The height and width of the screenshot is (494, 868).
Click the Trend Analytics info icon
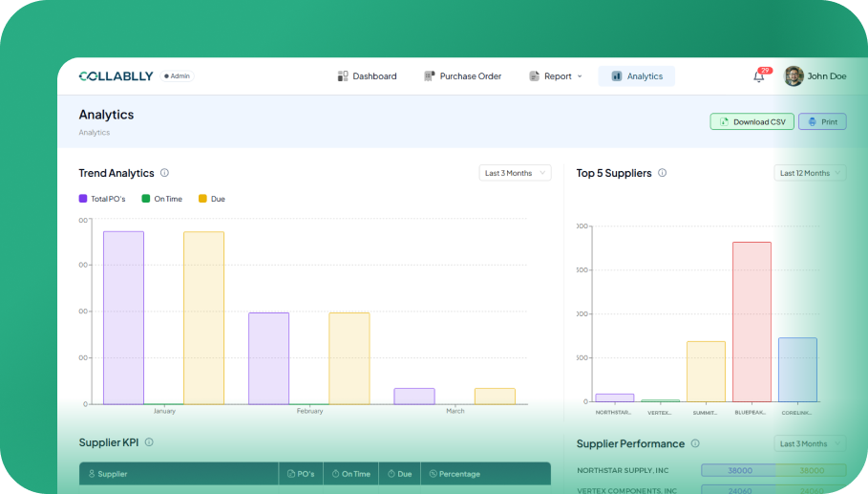tap(164, 173)
